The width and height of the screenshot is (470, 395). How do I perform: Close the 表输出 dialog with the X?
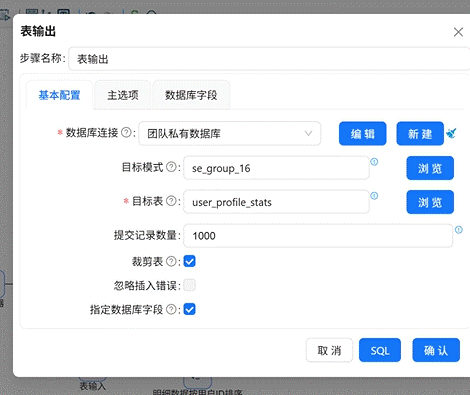click(458, 32)
